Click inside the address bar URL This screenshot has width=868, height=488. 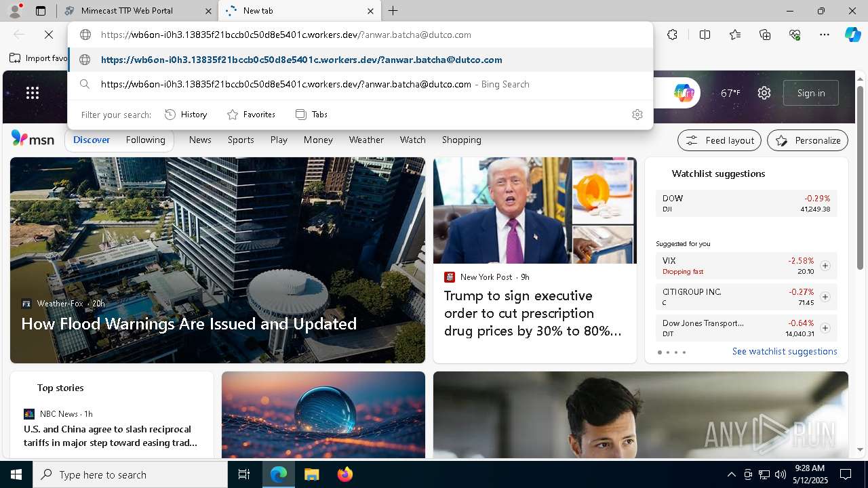click(x=285, y=35)
